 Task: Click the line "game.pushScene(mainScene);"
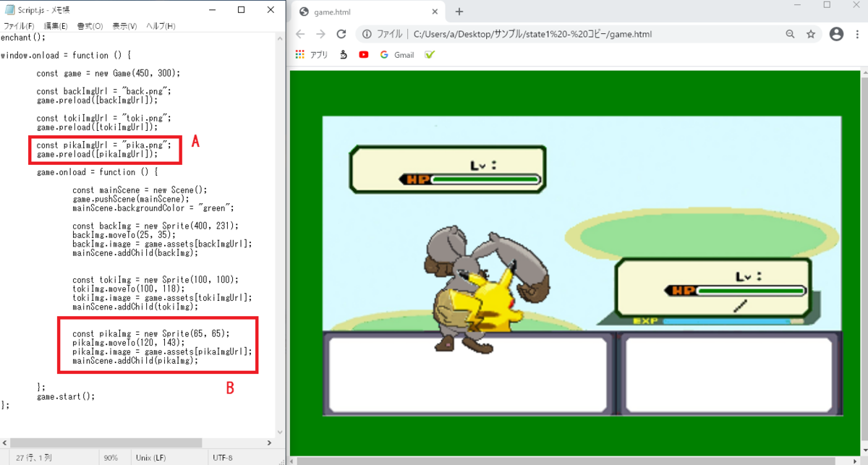pos(130,199)
